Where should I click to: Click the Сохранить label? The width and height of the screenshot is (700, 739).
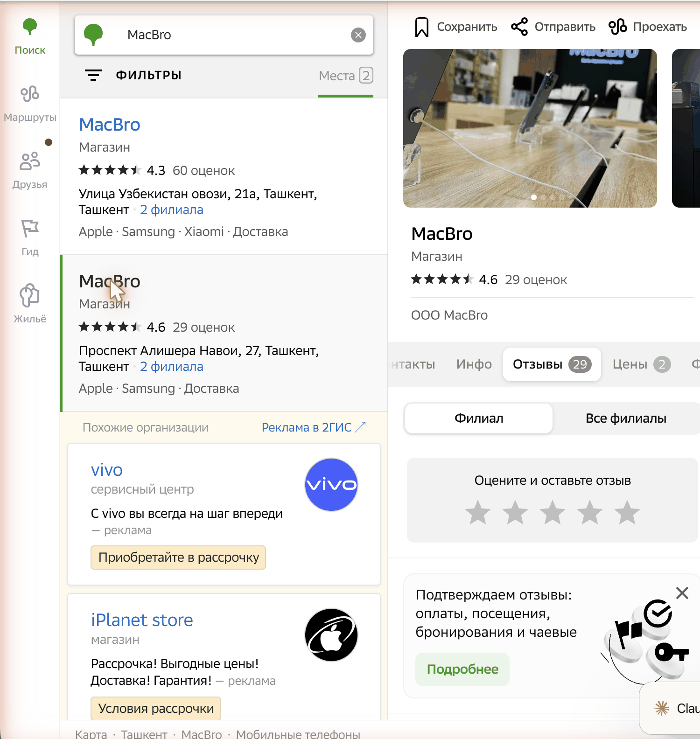point(467,27)
